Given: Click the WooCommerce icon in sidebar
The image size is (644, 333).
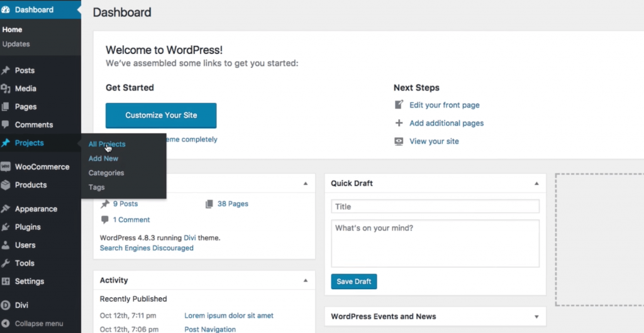Looking at the screenshot, I should (x=5, y=167).
